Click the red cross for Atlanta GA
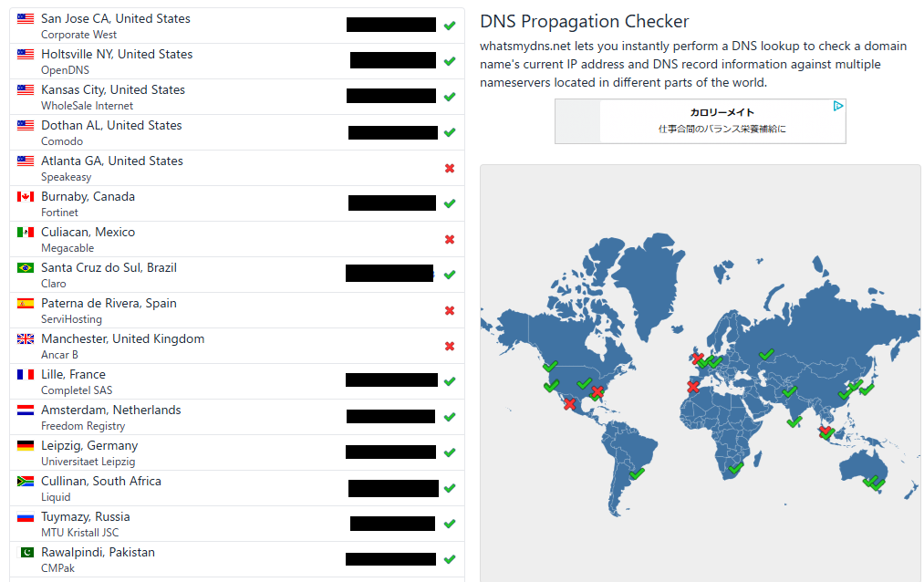The height and width of the screenshot is (582, 924). 450,169
